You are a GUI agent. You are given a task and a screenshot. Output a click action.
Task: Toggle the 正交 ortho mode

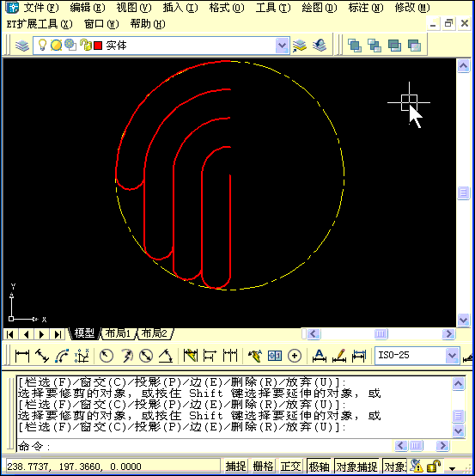tap(290, 467)
